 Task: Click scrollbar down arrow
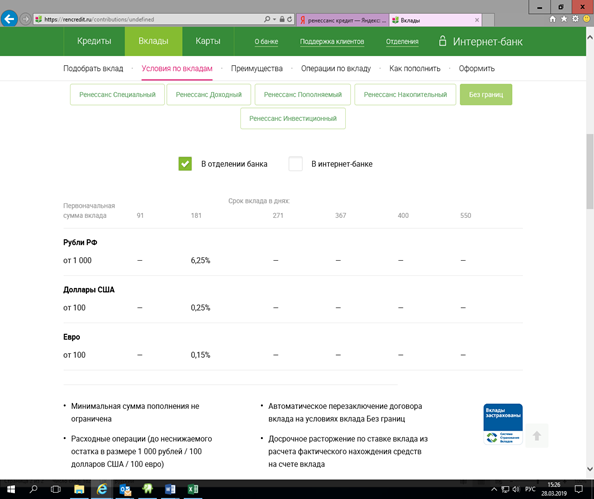(590, 469)
